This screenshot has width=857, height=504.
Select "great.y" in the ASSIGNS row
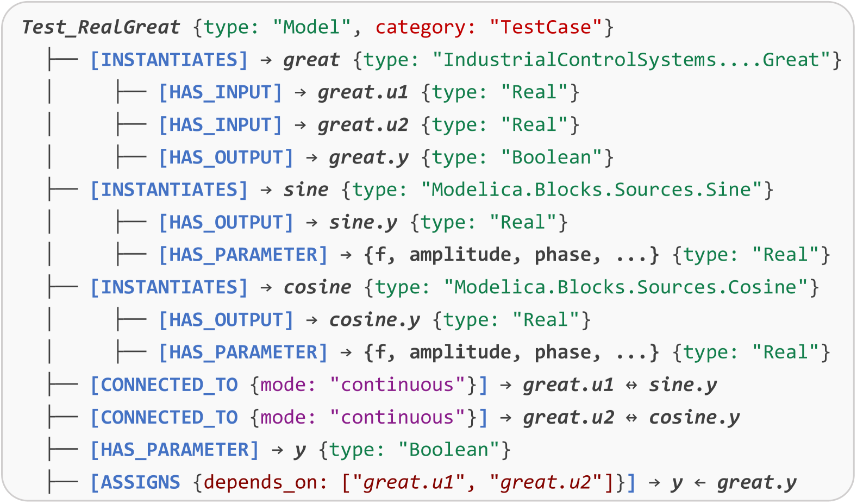coord(757,483)
